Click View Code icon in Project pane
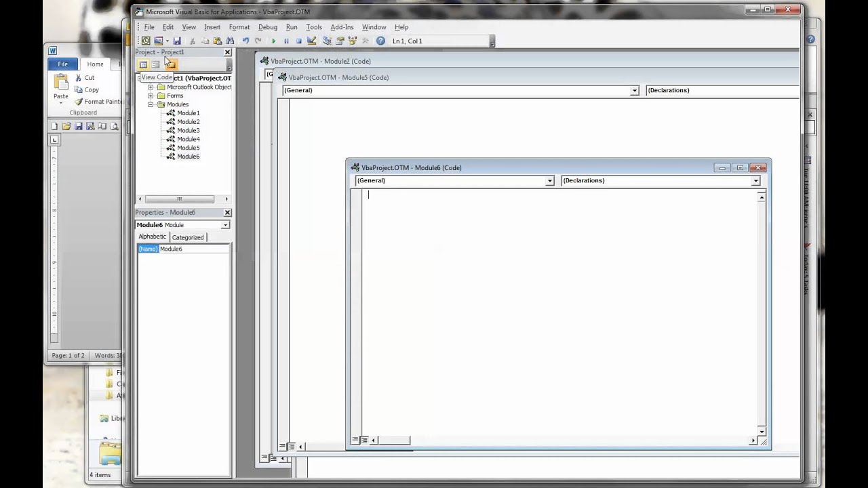 tap(143, 64)
